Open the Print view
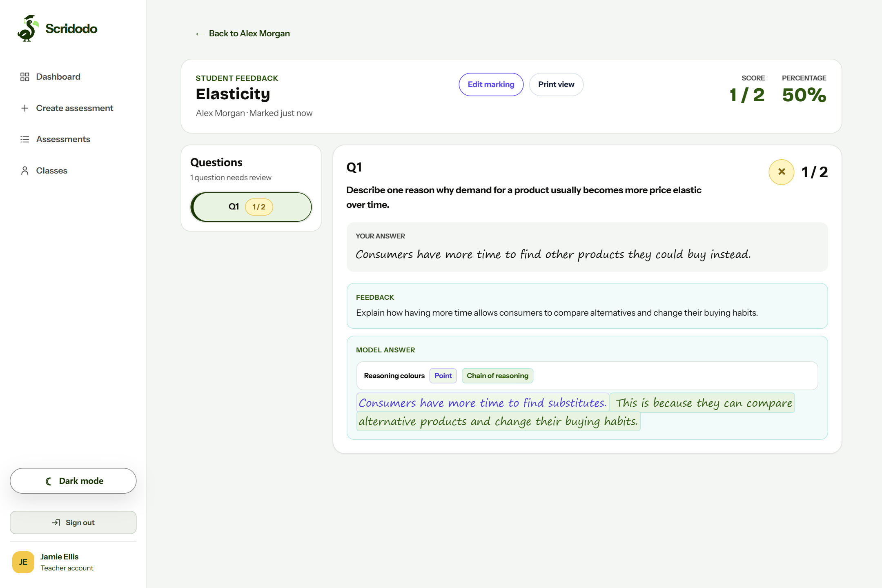Image resolution: width=882 pixels, height=588 pixels. pos(556,85)
